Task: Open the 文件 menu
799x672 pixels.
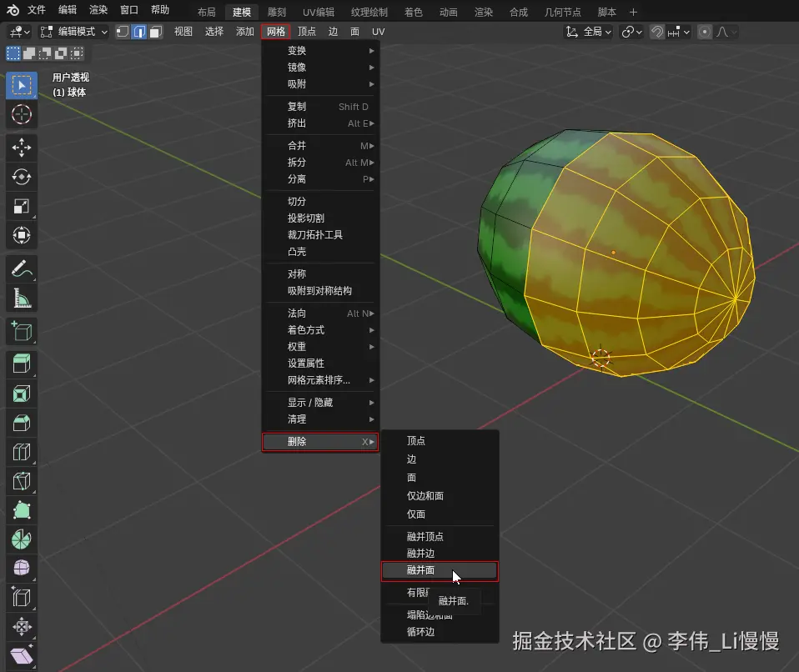Action: coord(36,10)
